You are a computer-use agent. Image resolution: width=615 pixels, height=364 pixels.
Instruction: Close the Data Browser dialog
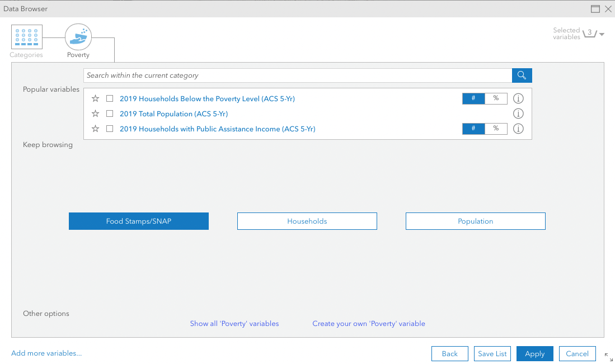click(x=608, y=9)
